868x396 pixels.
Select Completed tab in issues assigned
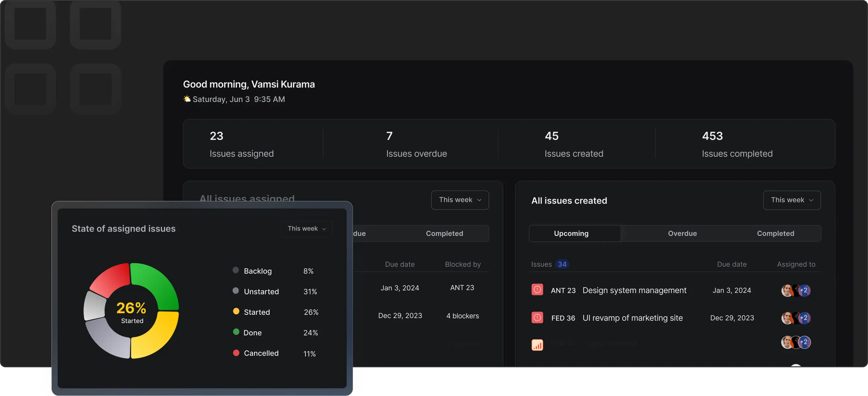pyautogui.click(x=444, y=233)
